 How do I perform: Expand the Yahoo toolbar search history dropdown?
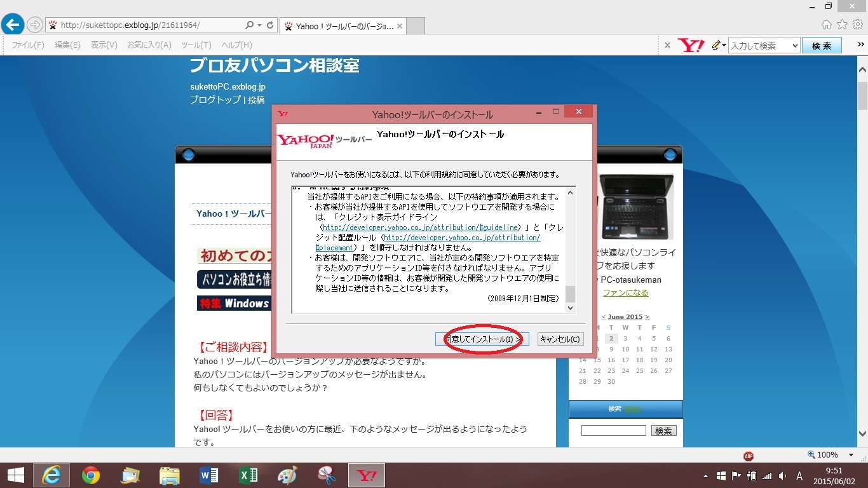point(795,46)
